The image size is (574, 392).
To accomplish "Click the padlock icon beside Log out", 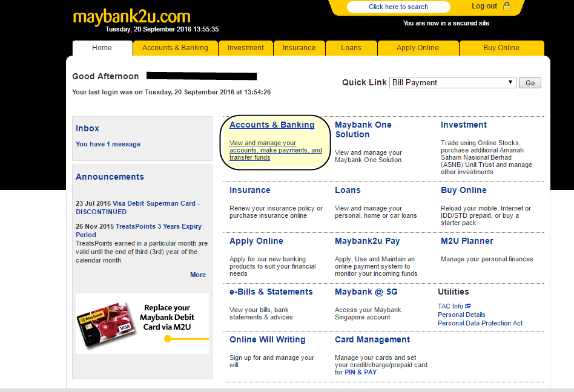I will pyautogui.click(x=507, y=6).
